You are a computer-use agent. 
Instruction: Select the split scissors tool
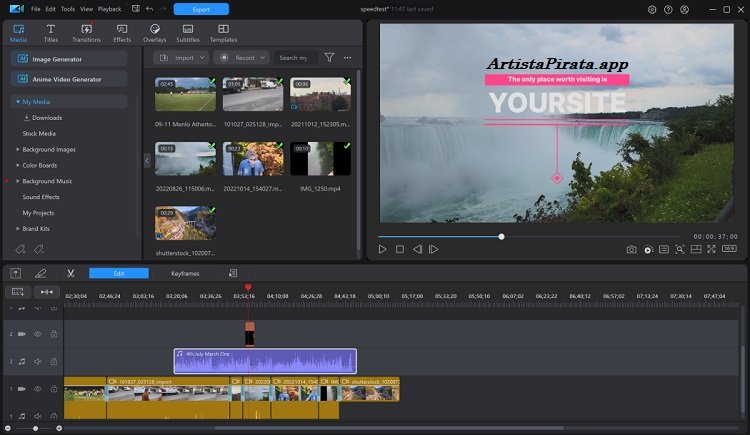tap(71, 273)
